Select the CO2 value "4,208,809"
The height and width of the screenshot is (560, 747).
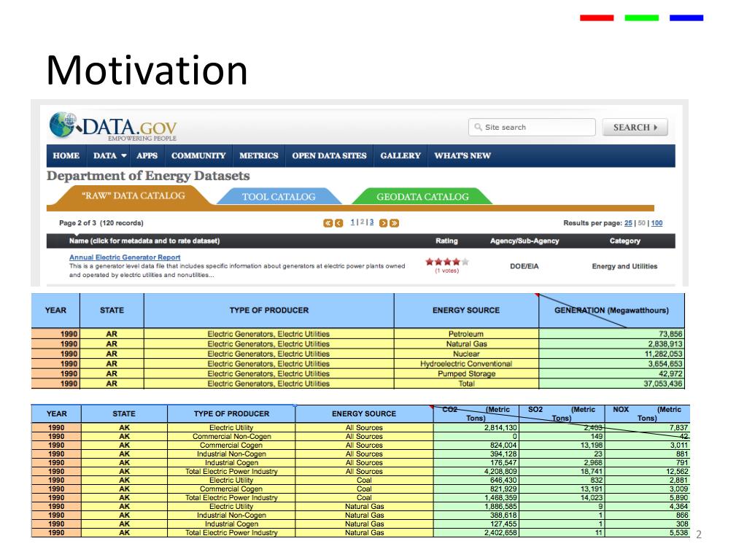(476, 472)
